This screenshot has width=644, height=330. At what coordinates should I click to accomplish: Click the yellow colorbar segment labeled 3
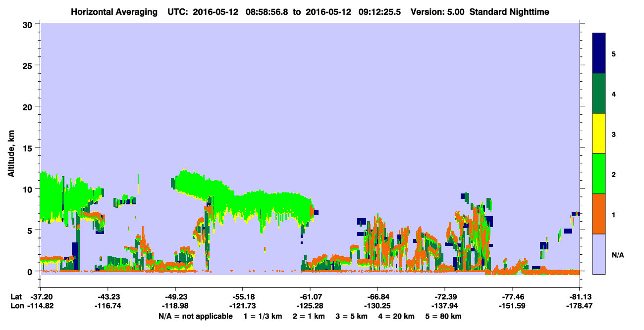coord(599,134)
